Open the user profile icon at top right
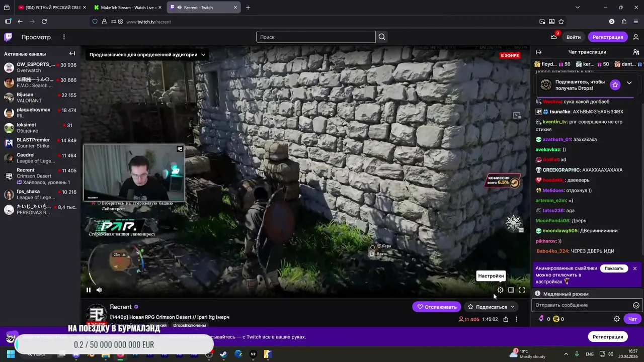 pos(636,37)
